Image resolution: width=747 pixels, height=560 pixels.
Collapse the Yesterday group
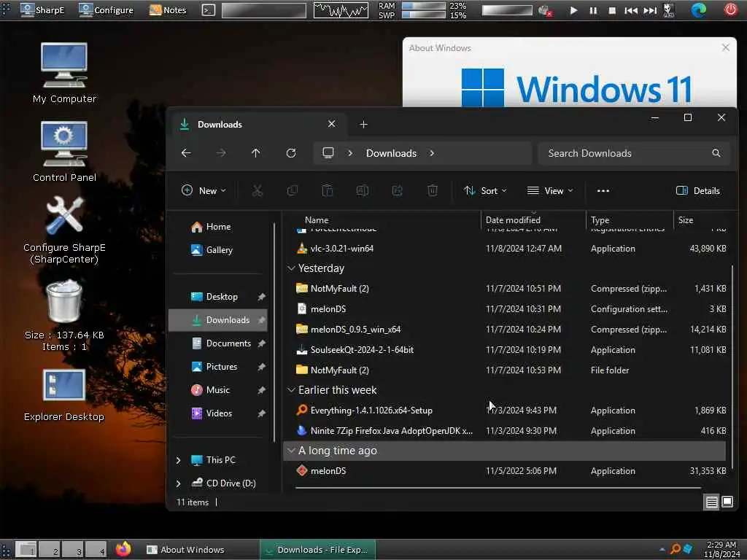291,268
